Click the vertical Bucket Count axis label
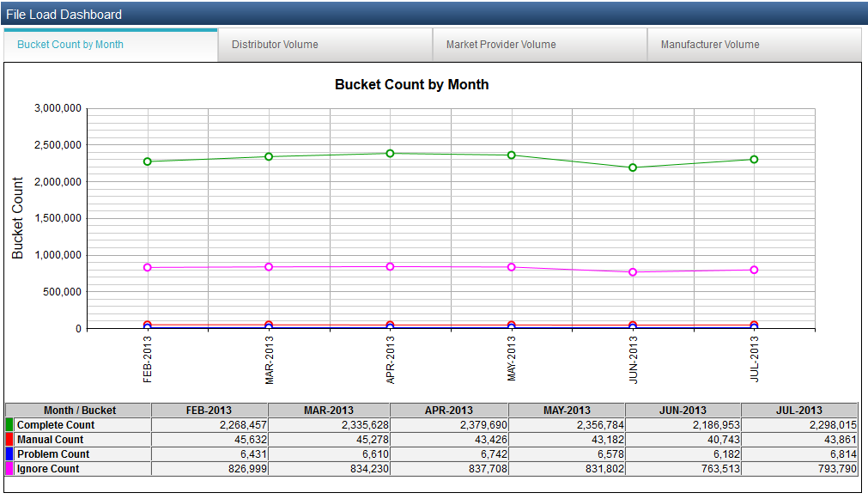 coord(18,217)
